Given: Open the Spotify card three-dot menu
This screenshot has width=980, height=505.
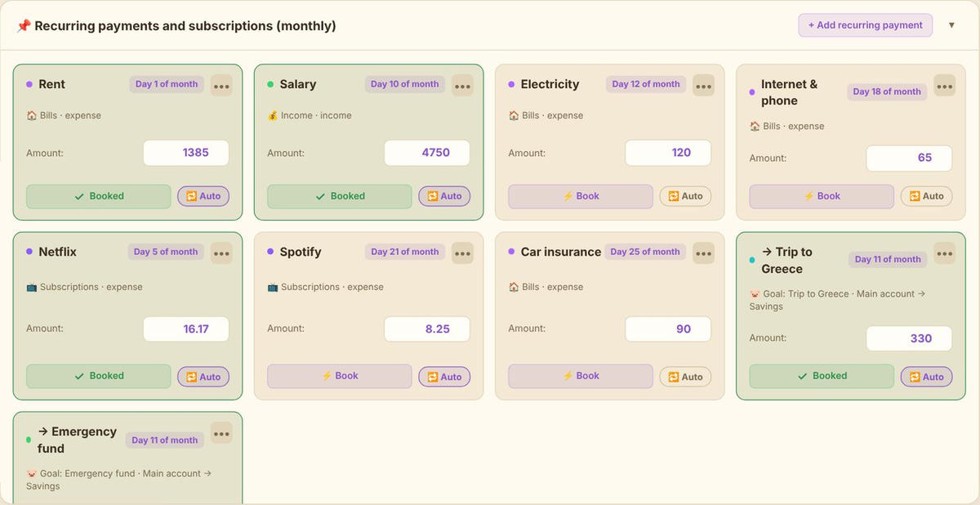Looking at the screenshot, I should click(x=462, y=252).
